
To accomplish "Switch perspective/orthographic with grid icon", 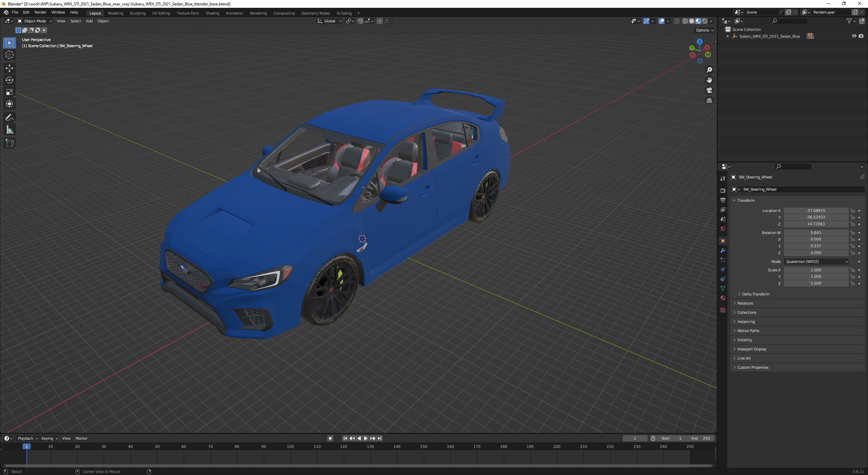I will [x=709, y=100].
